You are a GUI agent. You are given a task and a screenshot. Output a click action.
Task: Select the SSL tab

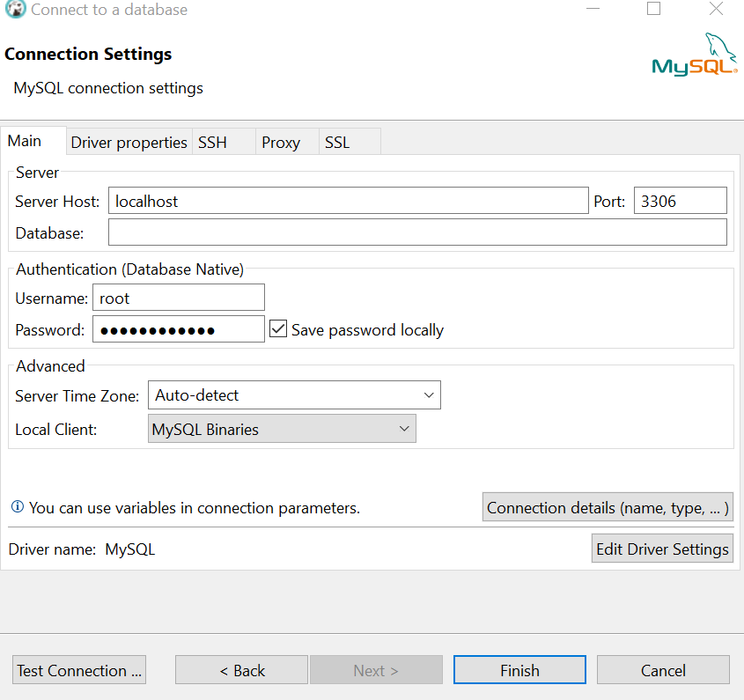(x=350, y=143)
